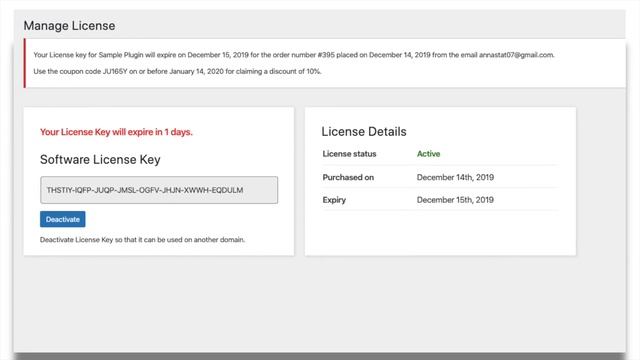Click the blue Deactivate button
The width and height of the screenshot is (640, 360).
[62, 219]
